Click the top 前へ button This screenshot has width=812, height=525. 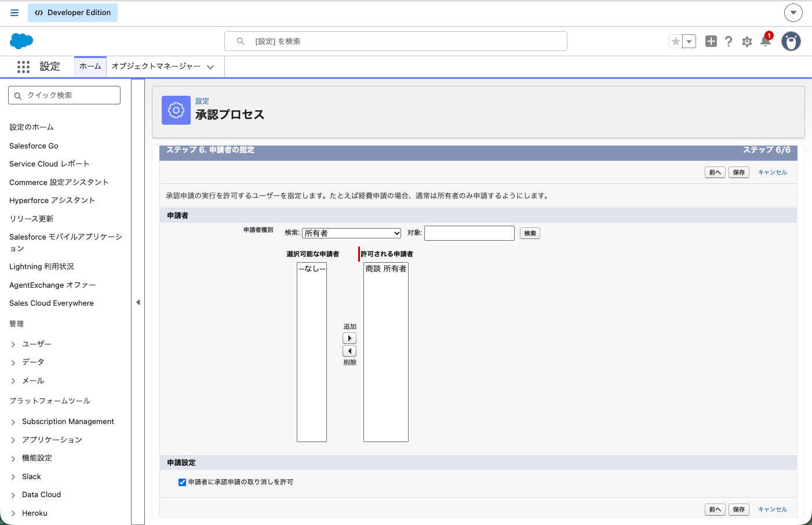point(715,172)
